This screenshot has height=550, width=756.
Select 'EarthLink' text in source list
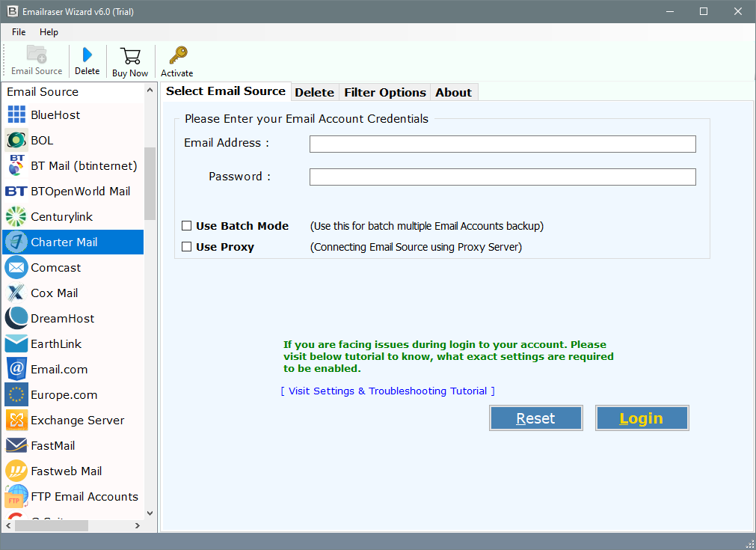(x=56, y=344)
